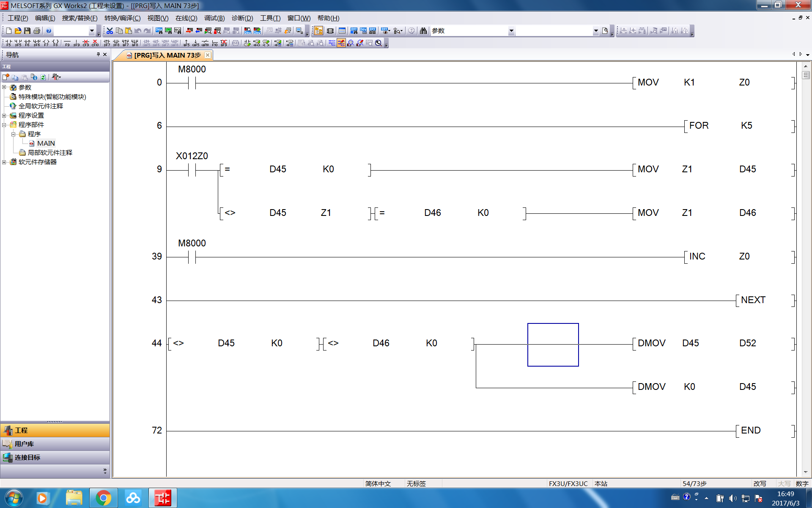
Task: Click the vertical scrollbar thumb
Action: point(806,75)
